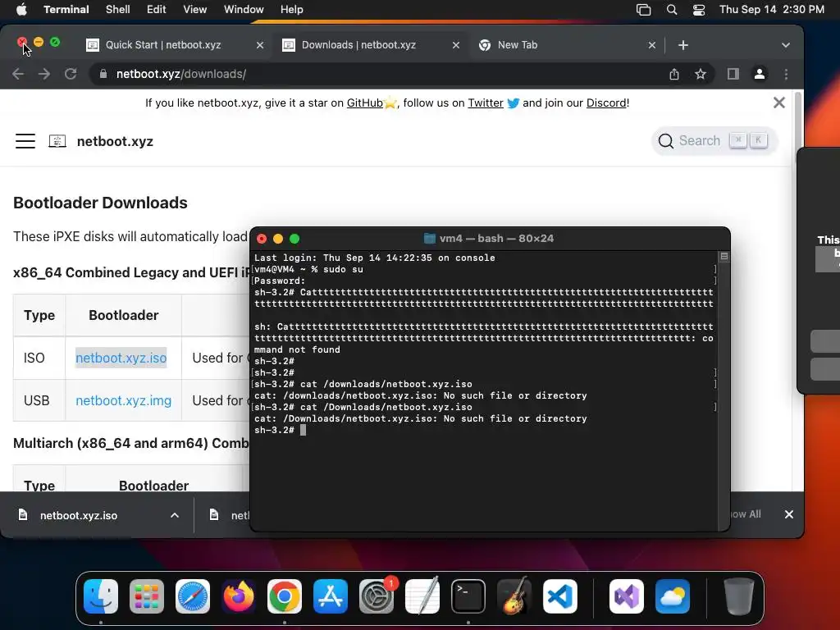Click the Bootloader Downloads heading
Screen dimensions: 840x630
coord(100,203)
